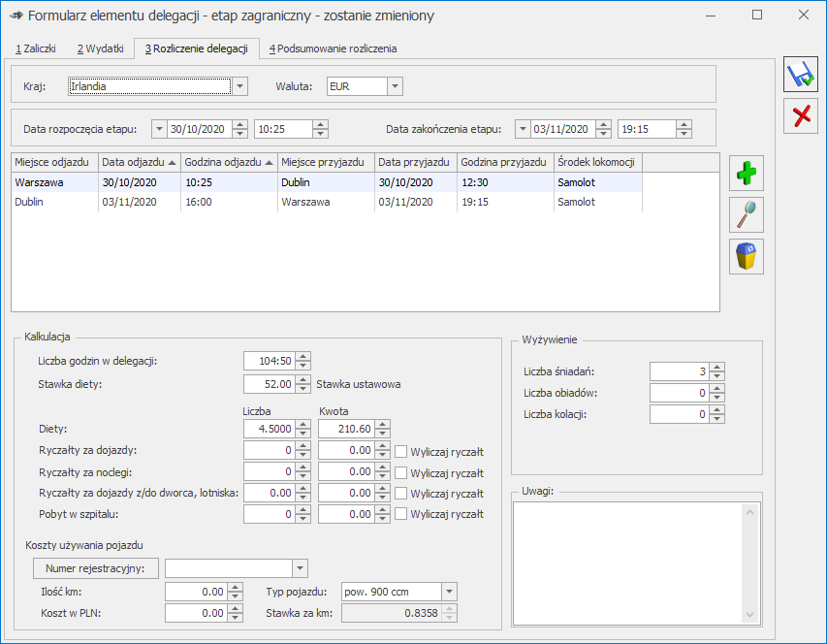Open calendar for Data zakończenia etapu
The width and height of the screenshot is (827, 644).
pyautogui.click(x=523, y=129)
